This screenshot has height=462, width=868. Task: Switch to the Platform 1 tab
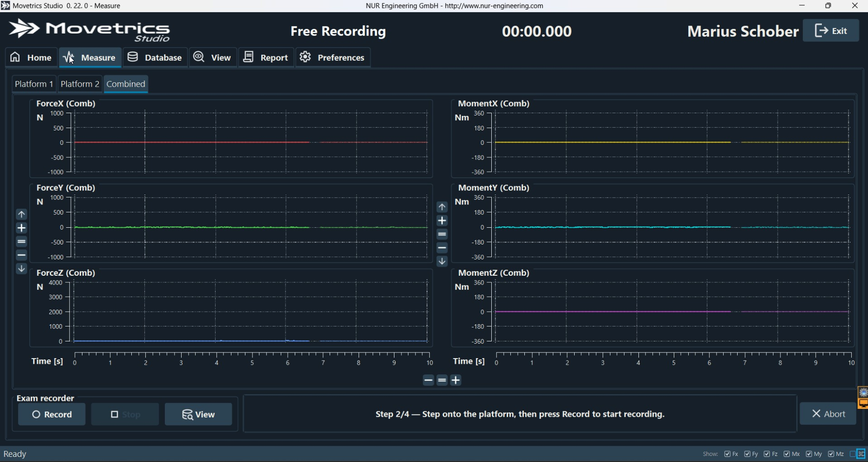pyautogui.click(x=34, y=84)
